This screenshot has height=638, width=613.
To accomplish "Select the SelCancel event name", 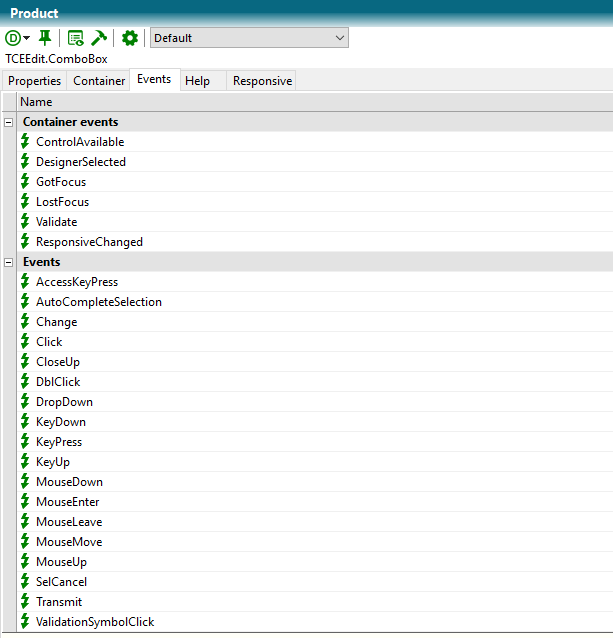I will click(x=61, y=582).
